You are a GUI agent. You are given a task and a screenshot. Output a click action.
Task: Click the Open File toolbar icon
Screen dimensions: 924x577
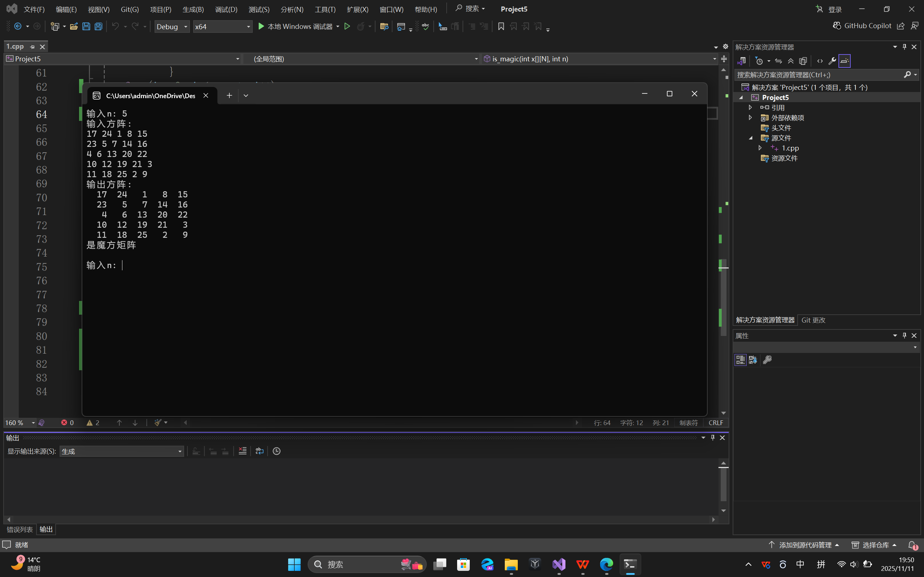[x=74, y=26]
